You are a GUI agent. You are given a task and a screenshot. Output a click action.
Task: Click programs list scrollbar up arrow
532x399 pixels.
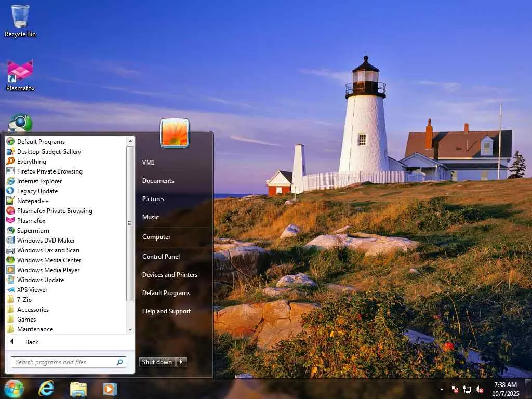click(x=130, y=141)
